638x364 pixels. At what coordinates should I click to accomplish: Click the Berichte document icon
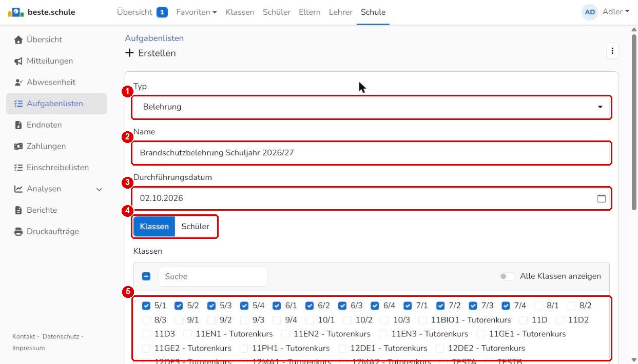pyautogui.click(x=18, y=210)
